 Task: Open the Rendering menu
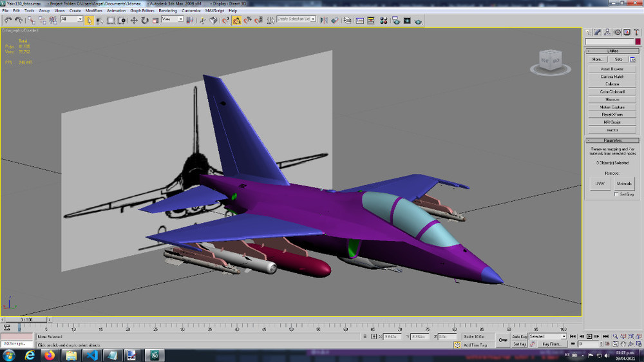pos(167,11)
